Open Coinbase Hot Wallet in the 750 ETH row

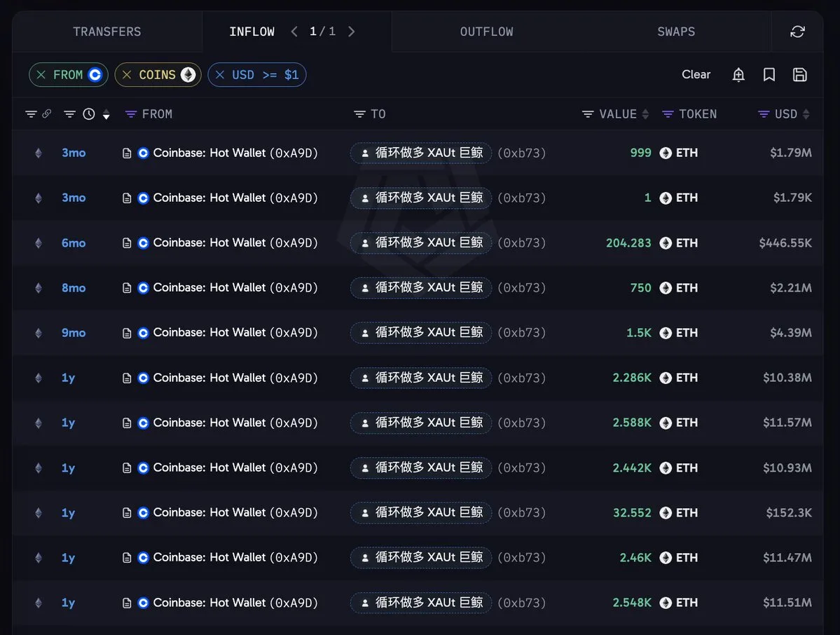click(x=235, y=288)
